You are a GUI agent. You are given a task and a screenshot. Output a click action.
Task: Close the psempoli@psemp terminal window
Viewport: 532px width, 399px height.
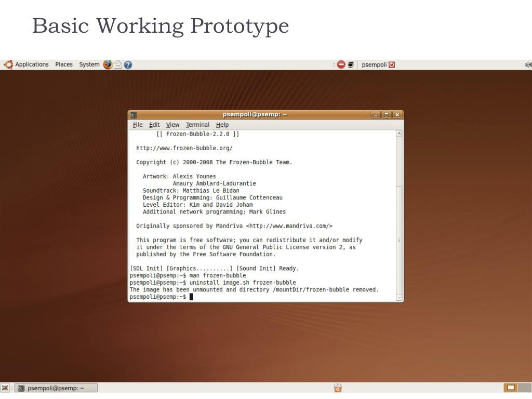click(397, 115)
